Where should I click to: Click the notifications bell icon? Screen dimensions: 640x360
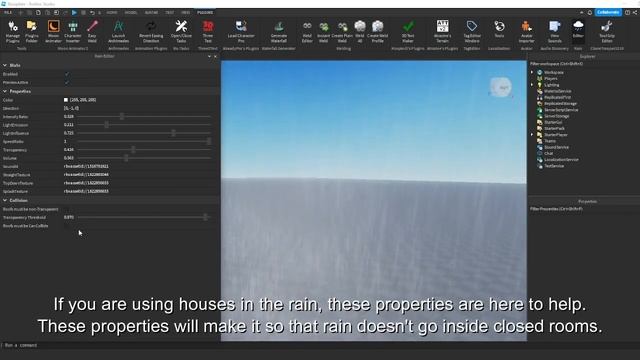tap(590, 13)
